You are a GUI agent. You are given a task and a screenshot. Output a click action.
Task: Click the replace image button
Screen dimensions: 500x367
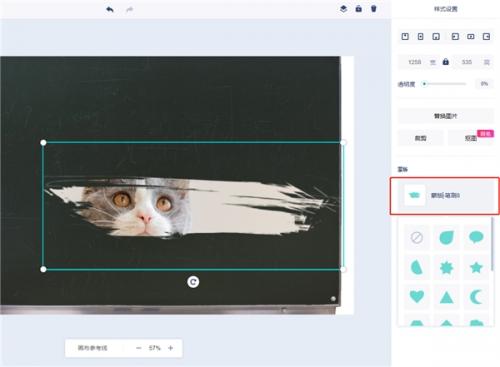(445, 116)
